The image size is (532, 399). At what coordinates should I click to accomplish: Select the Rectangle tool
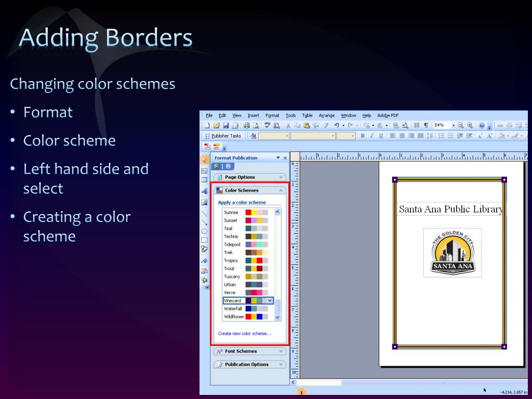click(x=204, y=240)
